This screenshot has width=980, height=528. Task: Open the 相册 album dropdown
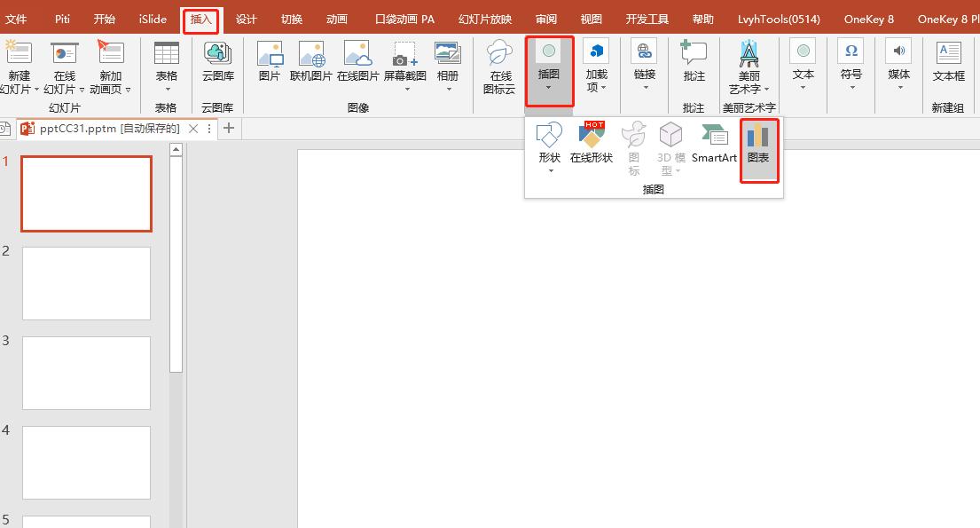448,78
